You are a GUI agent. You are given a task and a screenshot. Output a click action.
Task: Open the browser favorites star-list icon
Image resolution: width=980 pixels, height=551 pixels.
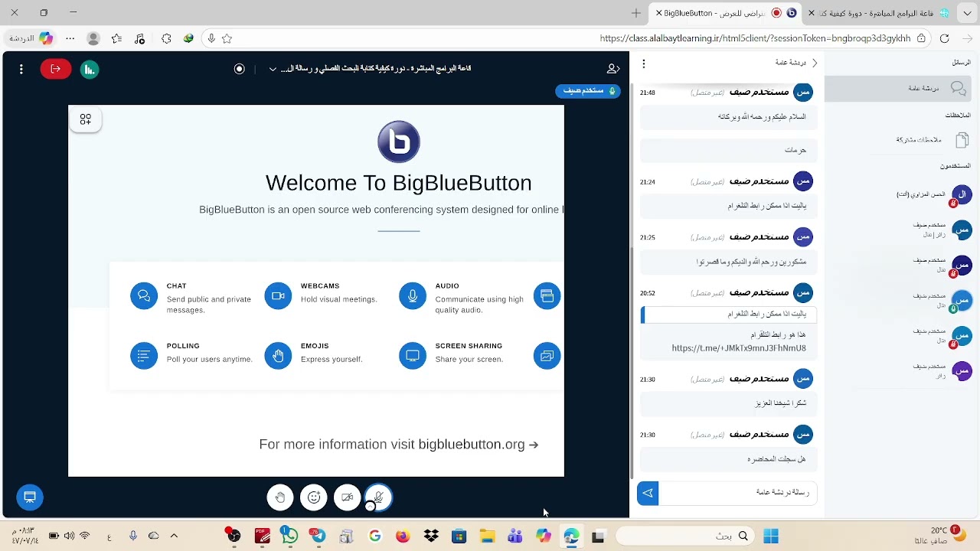(116, 38)
